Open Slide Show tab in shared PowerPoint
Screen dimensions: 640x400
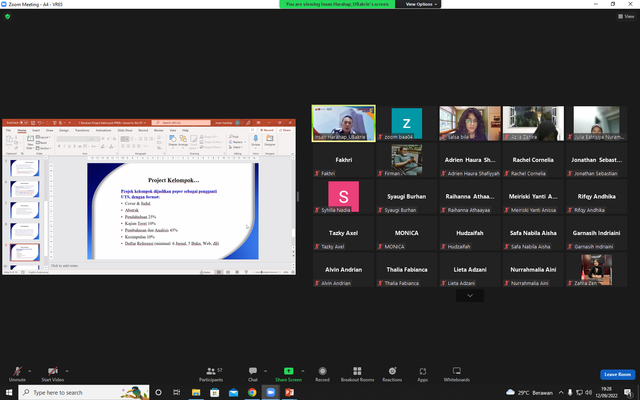125,130
